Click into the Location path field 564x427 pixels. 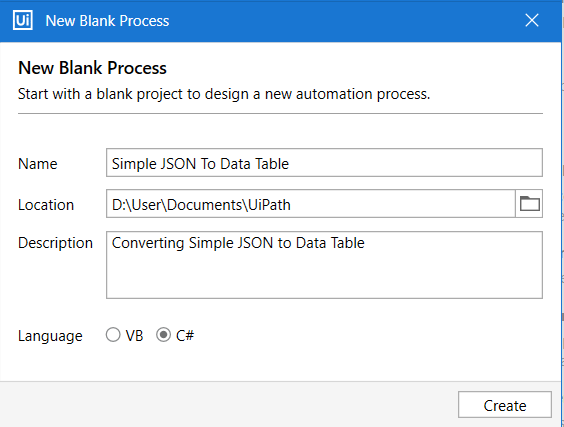311,204
